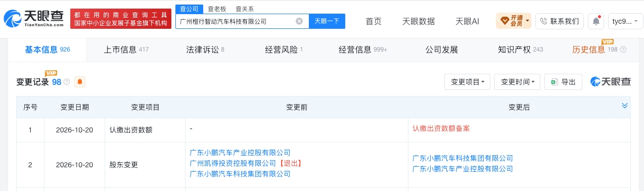The height and width of the screenshot is (191, 644).
Task: Click the help icon next to 历史信息
Action: point(623,50)
